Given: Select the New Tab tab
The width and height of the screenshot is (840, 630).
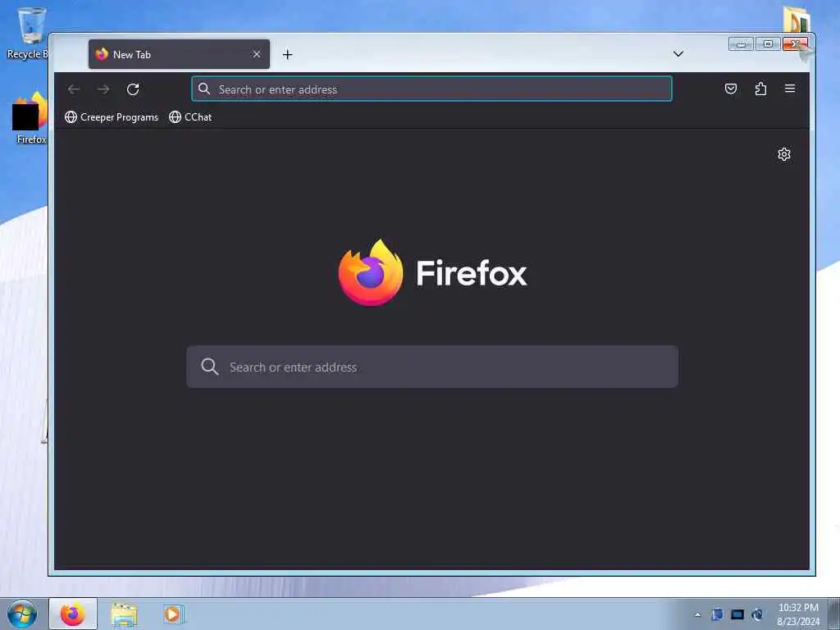Looking at the screenshot, I should pos(179,54).
